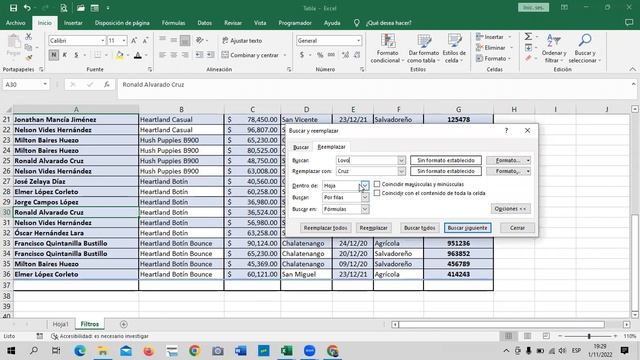Open the General number format dropdown
The image size is (640, 360).
358,40
